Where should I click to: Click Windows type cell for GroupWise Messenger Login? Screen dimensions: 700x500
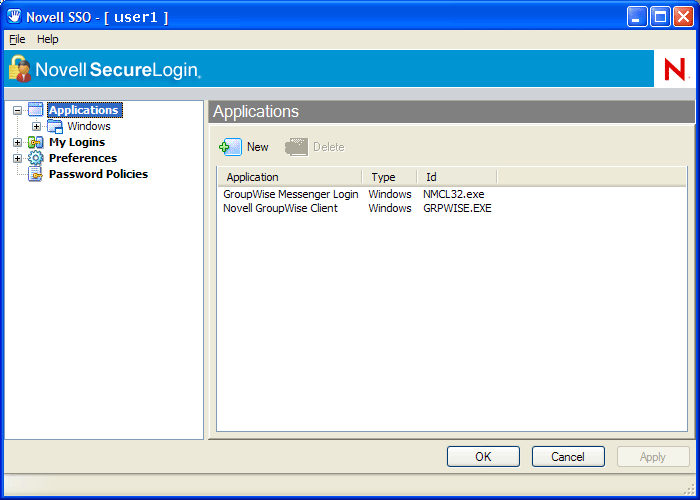[390, 194]
